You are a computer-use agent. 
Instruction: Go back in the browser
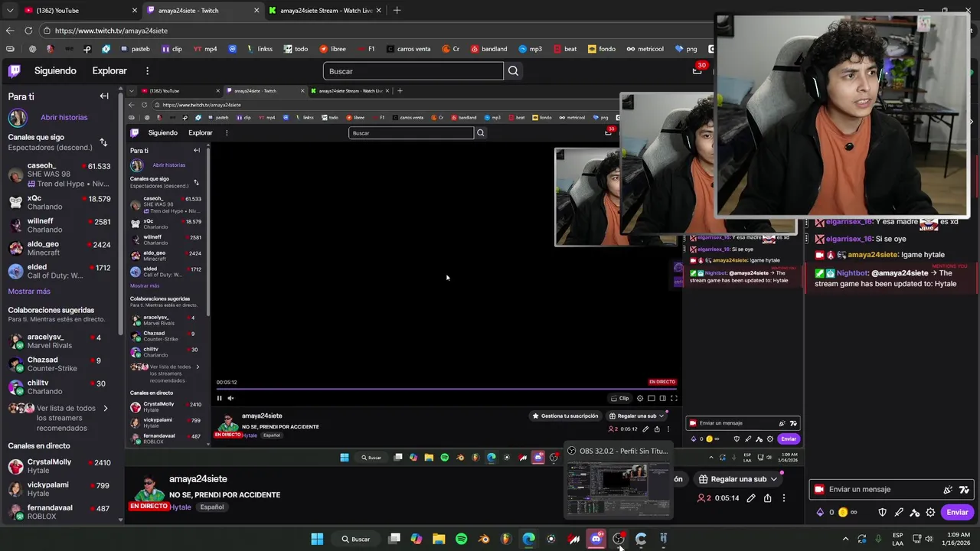tap(9, 31)
